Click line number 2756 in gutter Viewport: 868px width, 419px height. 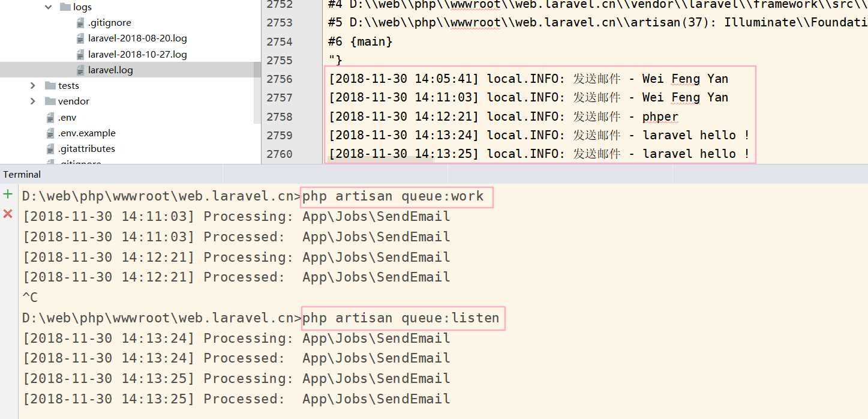[x=280, y=79]
